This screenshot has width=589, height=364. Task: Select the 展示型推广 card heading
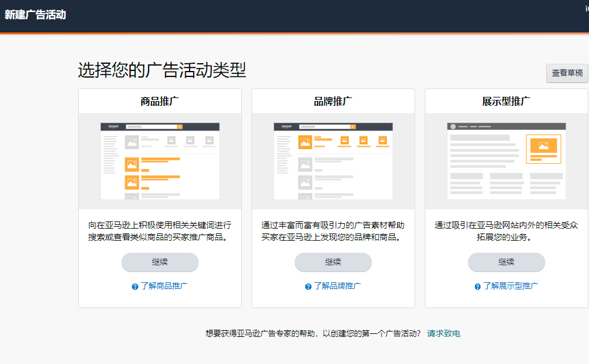(x=507, y=101)
